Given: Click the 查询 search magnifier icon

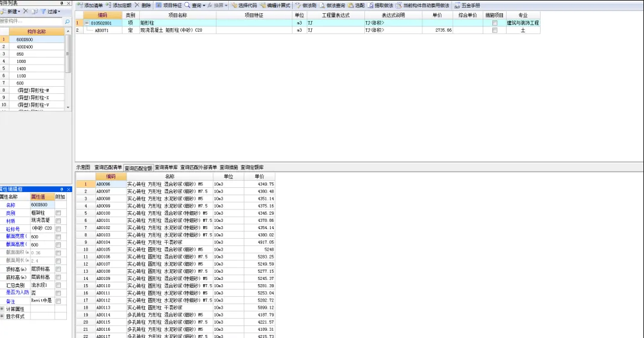Looking at the screenshot, I should point(188,5).
